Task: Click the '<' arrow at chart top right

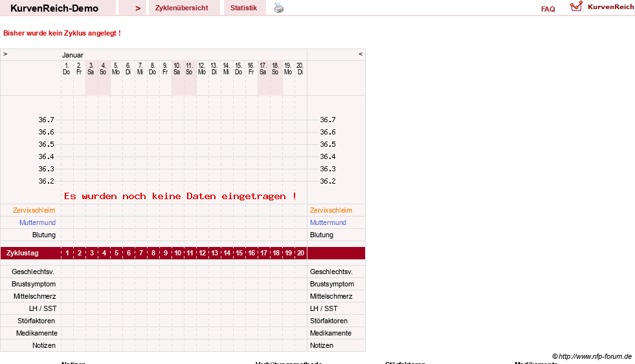Action: (x=361, y=54)
